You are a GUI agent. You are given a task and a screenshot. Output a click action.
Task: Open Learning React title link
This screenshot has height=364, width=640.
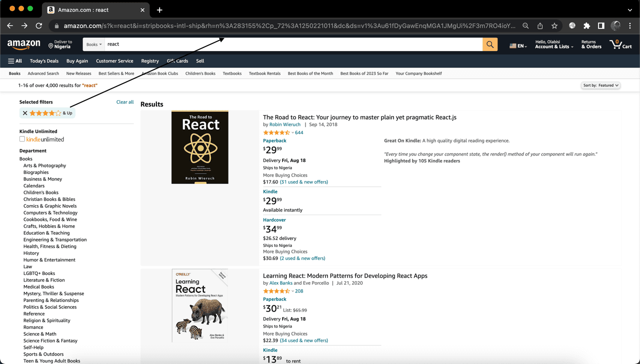tap(345, 276)
